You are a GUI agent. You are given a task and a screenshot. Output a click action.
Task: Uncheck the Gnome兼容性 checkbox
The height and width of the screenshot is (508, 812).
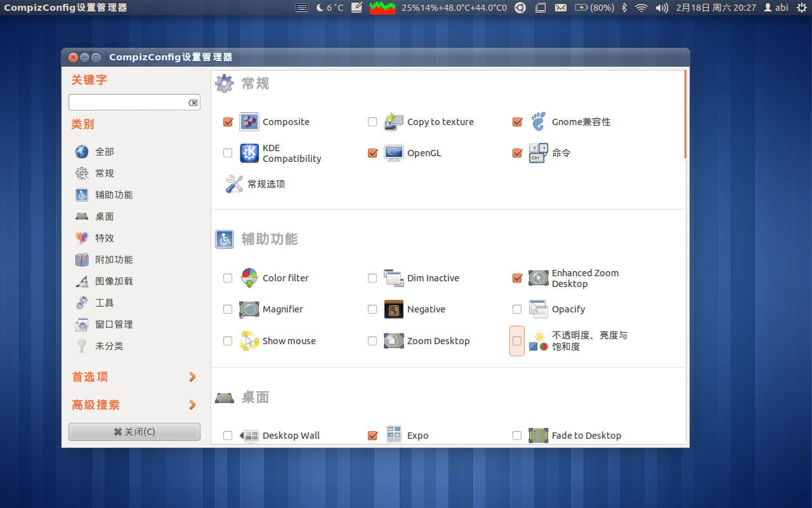517,122
